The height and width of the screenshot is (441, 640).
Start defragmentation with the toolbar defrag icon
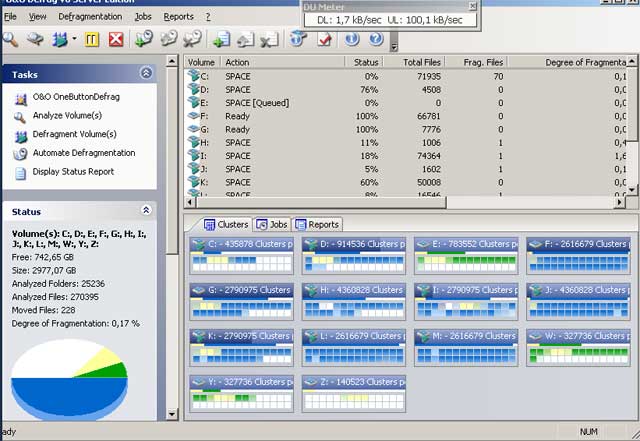(x=60, y=40)
